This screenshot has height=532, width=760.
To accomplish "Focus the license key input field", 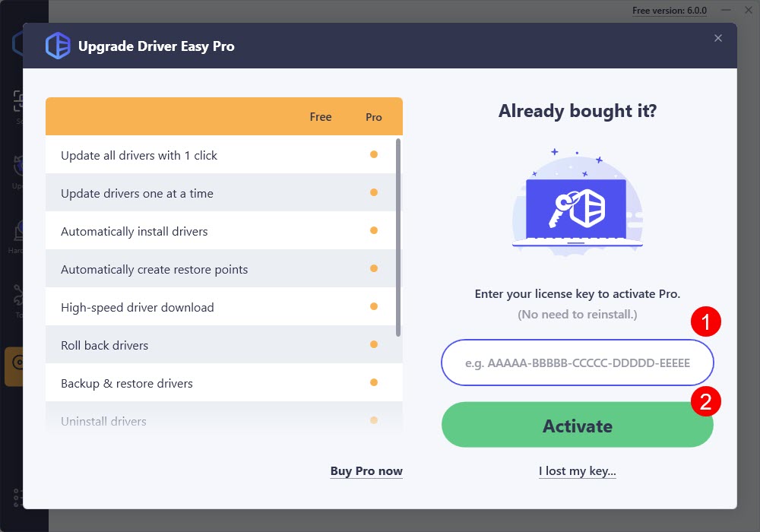I will coord(577,363).
